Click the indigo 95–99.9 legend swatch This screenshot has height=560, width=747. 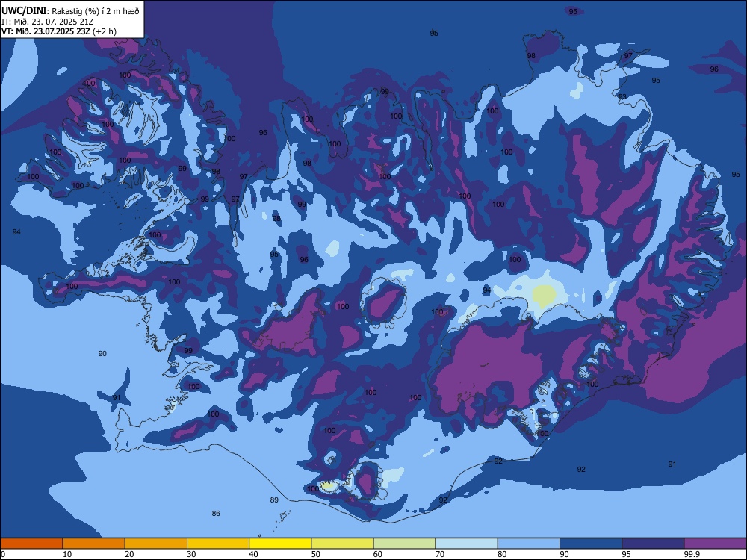[653, 544]
